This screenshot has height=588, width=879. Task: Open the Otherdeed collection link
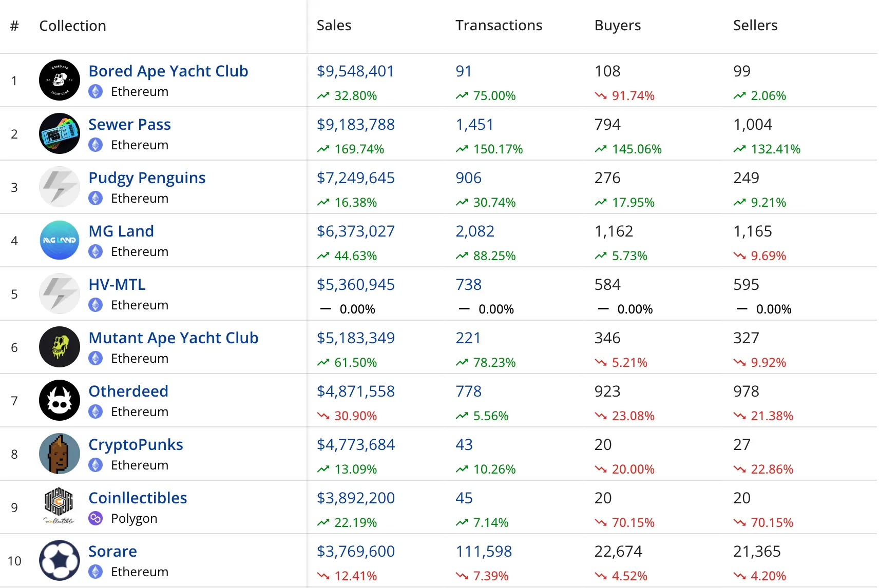point(128,391)
